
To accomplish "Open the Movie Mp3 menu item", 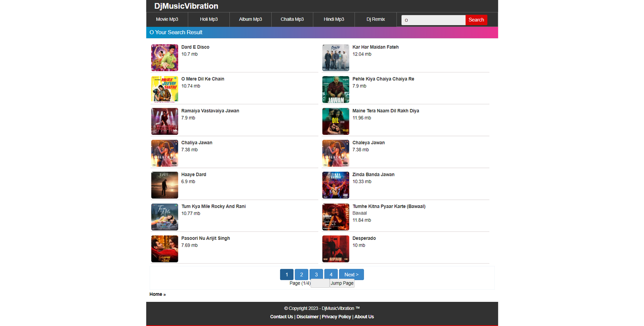I will 167,19.
